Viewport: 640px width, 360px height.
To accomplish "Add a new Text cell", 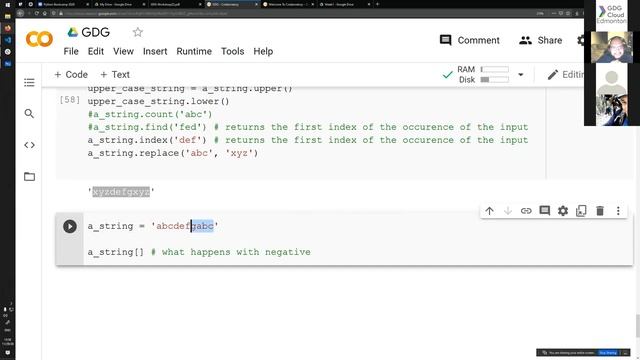I will coord(115,75).
